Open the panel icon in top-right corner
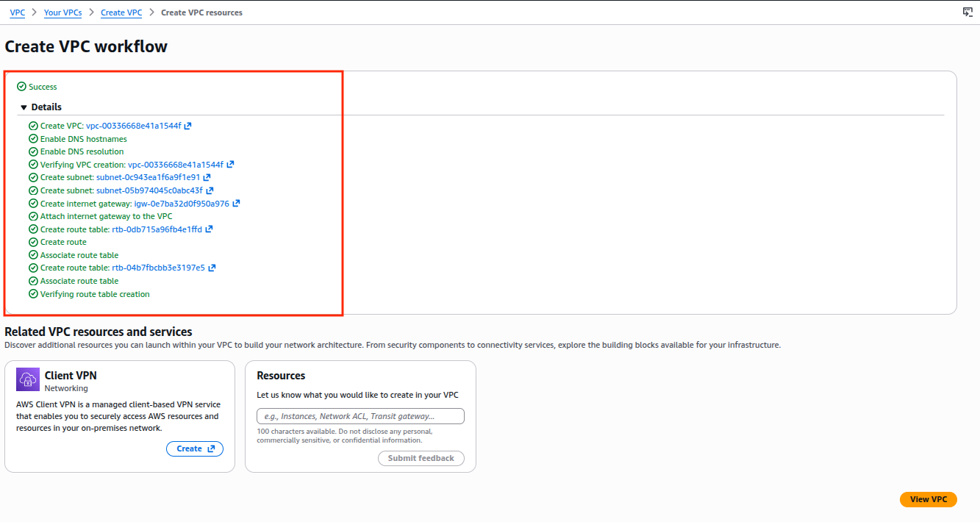 [968, 12]
